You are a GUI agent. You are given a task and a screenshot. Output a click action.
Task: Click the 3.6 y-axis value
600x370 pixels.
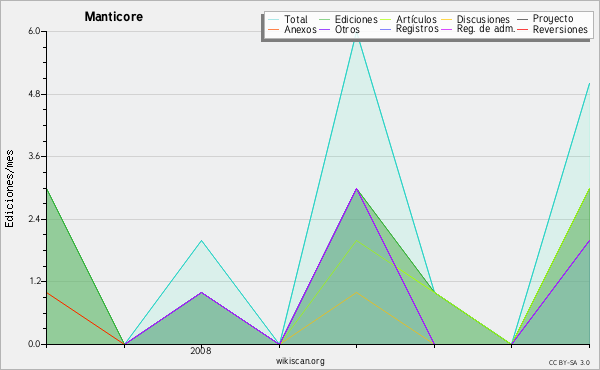(x=34, y=156)
